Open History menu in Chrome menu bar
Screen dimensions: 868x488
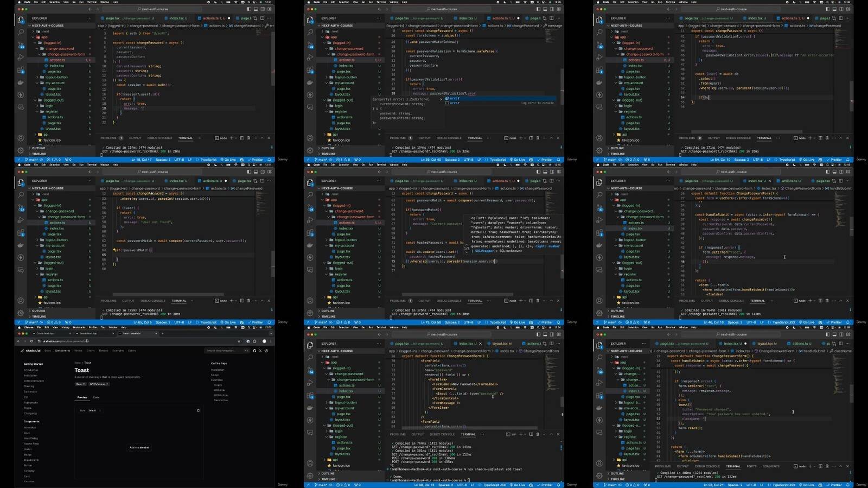(x=66, y=327)
